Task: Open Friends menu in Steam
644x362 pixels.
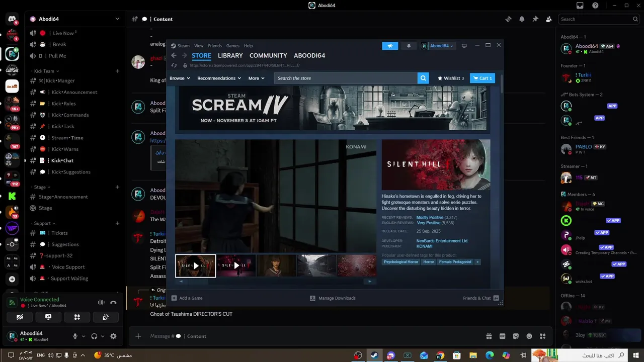Action: click(215, 46)
